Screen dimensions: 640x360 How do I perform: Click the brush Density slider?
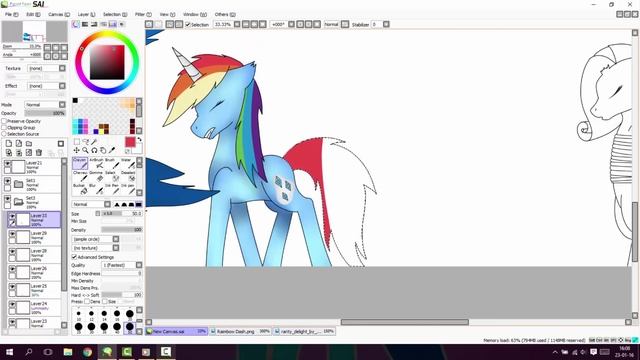122,230
